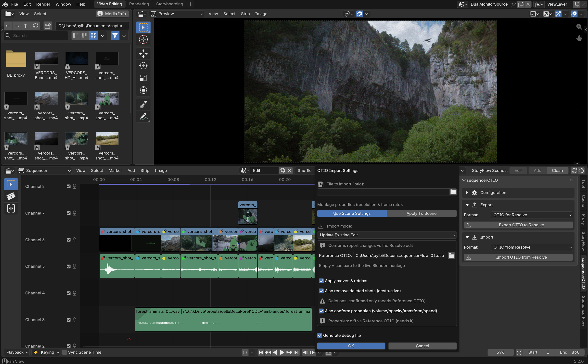
Task: Select the Cursor tool in the preview toolbar
Action: [x=143, y=39]
